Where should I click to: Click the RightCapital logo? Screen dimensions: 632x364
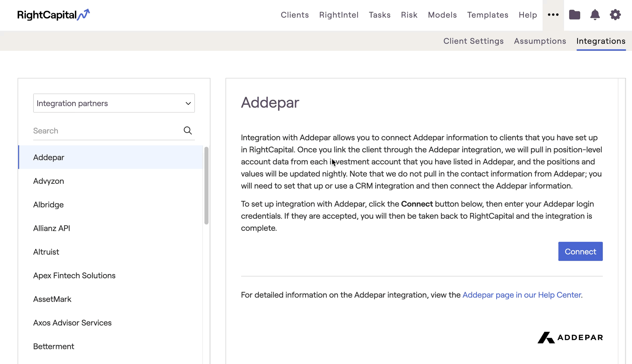(54, 15)
